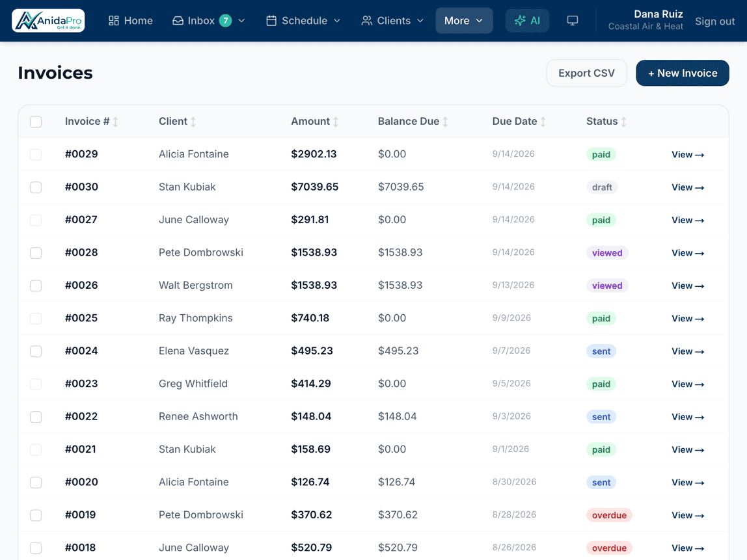Image resolution: width=747 pixels, height=560 pixels.
Task: Go to Home in the navbar
Action: pos(131,20)
